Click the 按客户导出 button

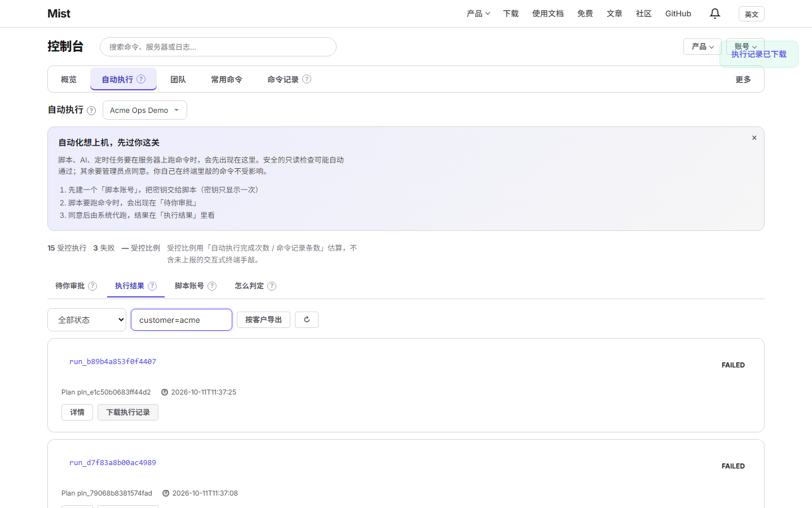coord(263,319)
